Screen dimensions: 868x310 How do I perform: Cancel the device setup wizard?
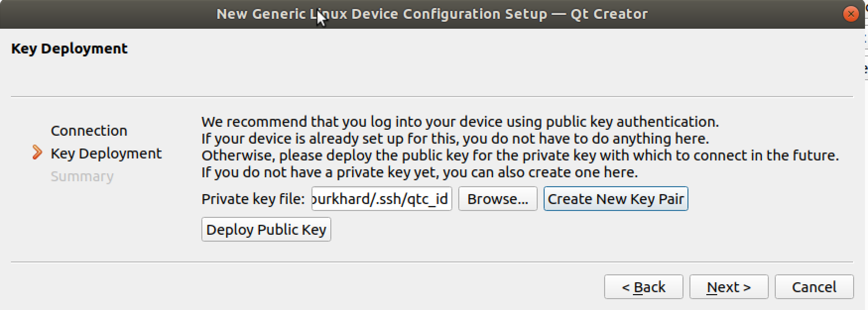(x=814, y=287)
